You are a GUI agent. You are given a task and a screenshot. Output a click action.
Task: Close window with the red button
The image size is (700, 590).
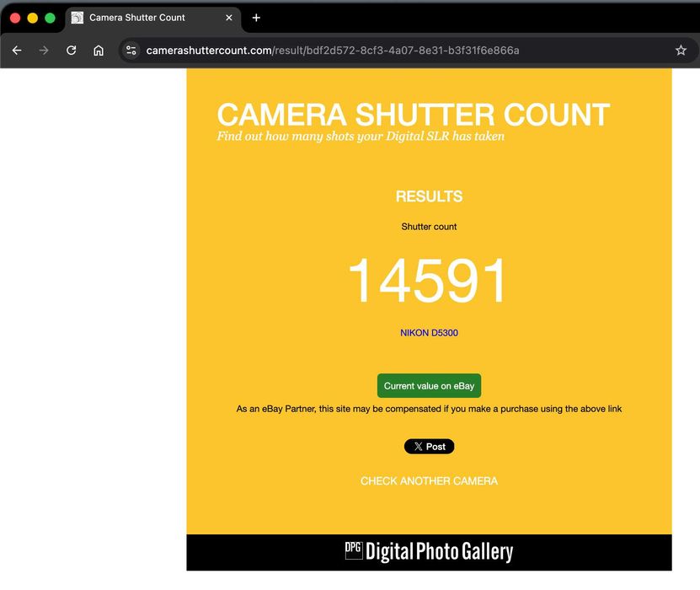[15, 18]
